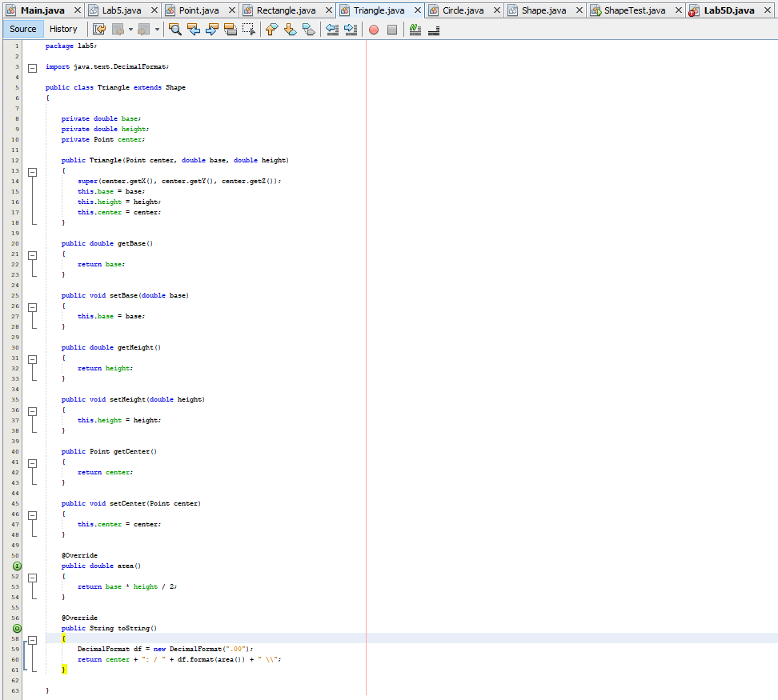
Task: Shift the current line right
Action: click(x=351, y=28)
